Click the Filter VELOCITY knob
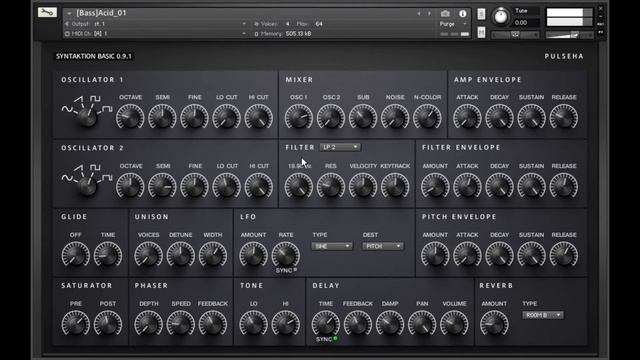 tap(363, 186)
